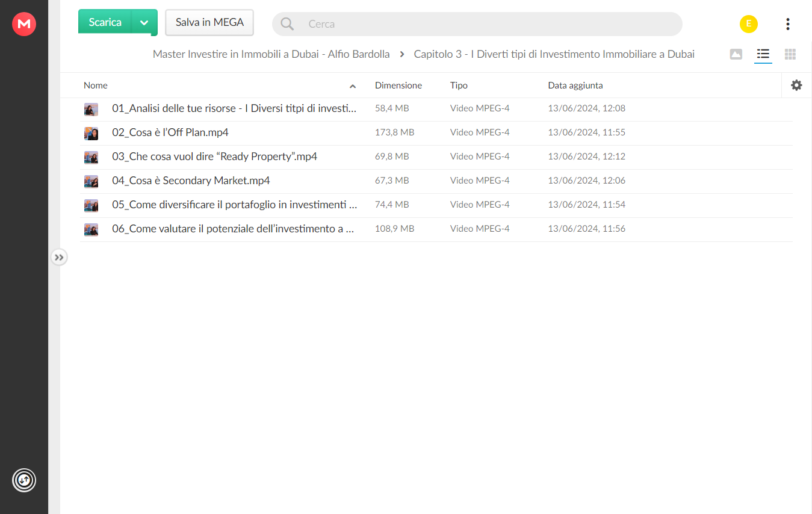Sort by Data aggiunta column header
812x514 pixels.
[x=575, y=85]
